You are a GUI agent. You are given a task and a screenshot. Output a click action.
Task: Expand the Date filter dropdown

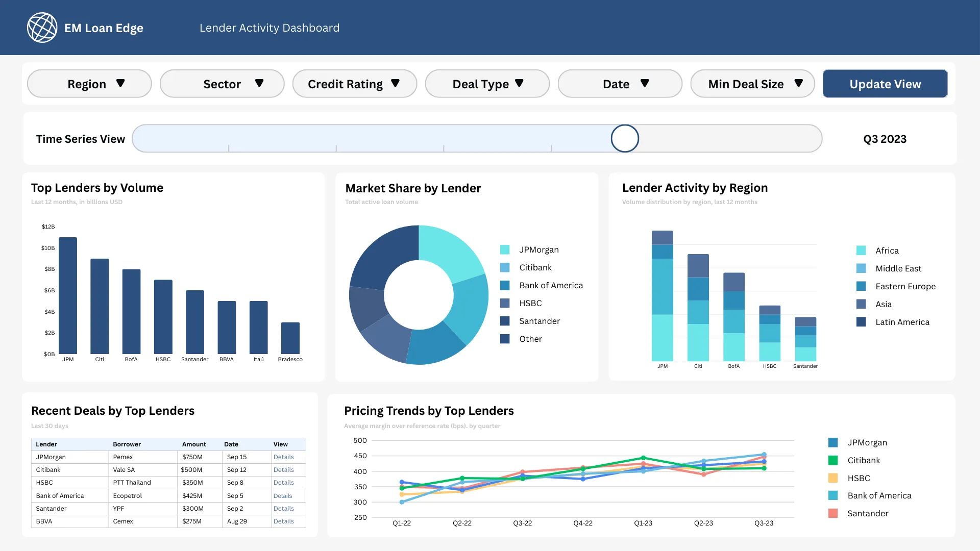pyautogui.click(x=620, y=84)
